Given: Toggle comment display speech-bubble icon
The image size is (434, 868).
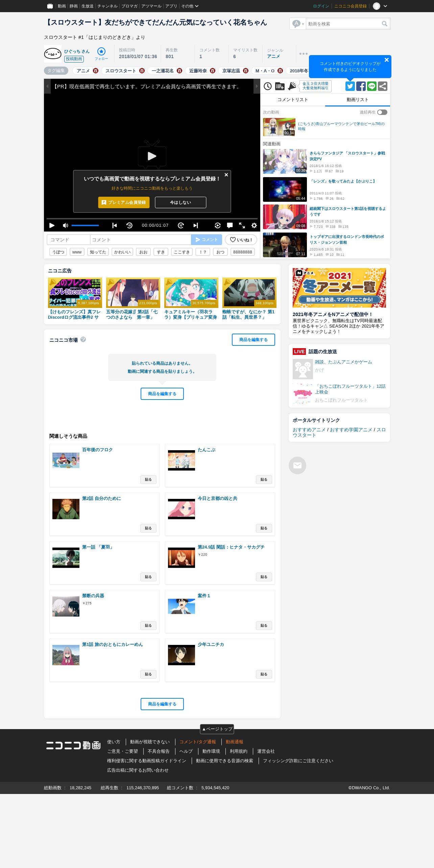Looking at the screenshot, I should coord(230,225).
